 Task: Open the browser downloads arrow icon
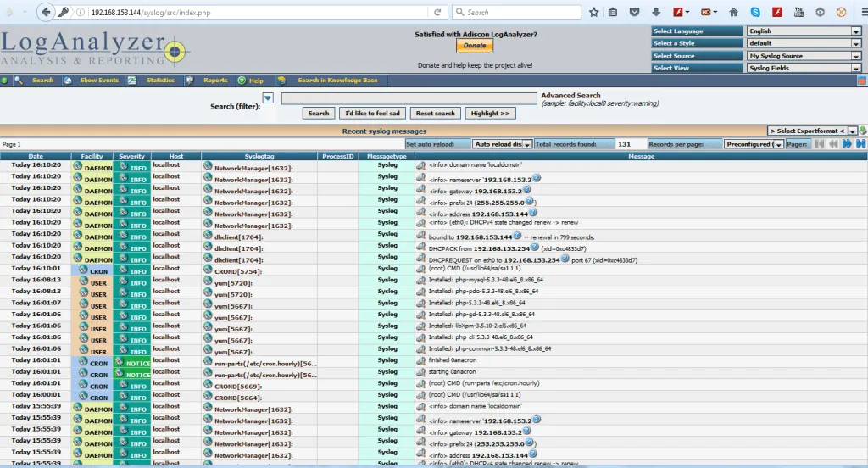[656, 12]
